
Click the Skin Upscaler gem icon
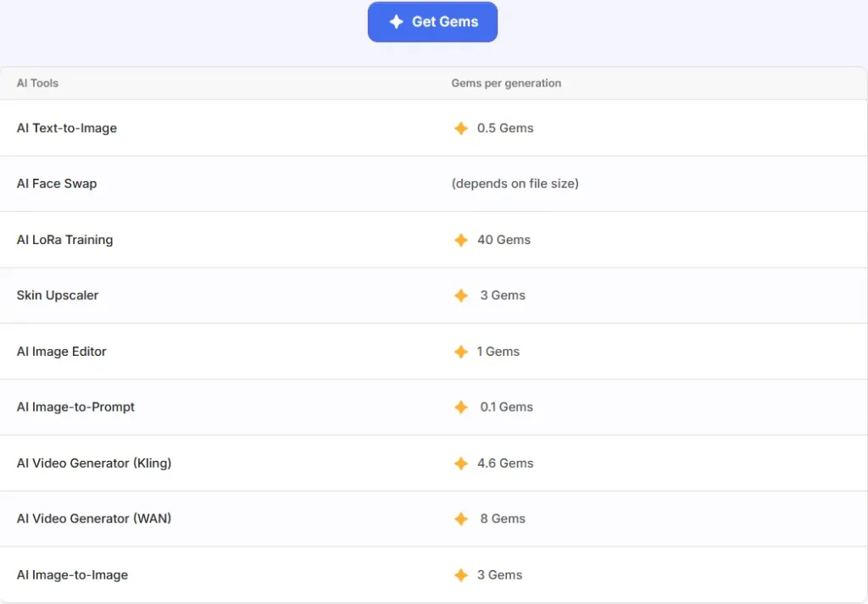click(460, 296)
